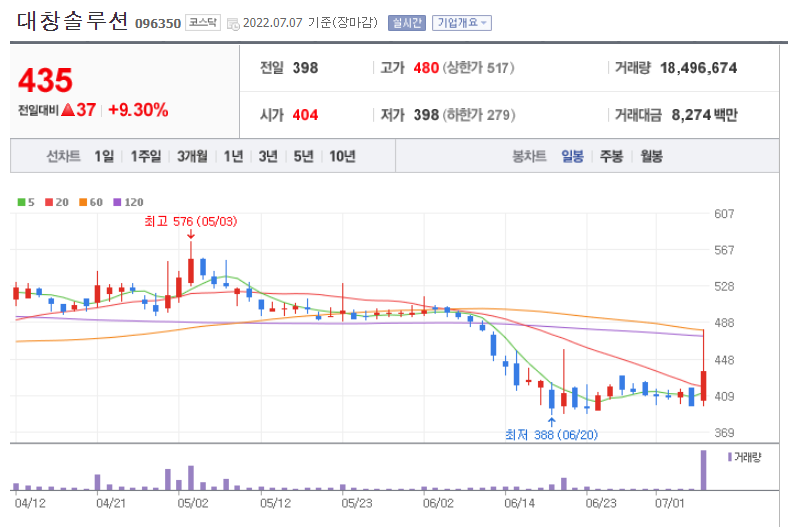
Task: Click the 최고 576 (05/03) marker label
Action: 190,222
